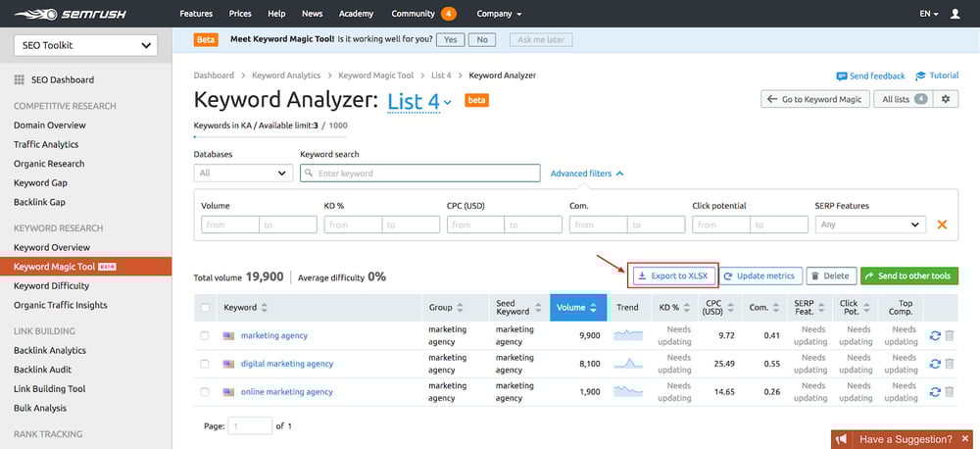Viewport: 980px width, 449px height.
Task: Click the SEMrush logo
Action: coord(69,13)
